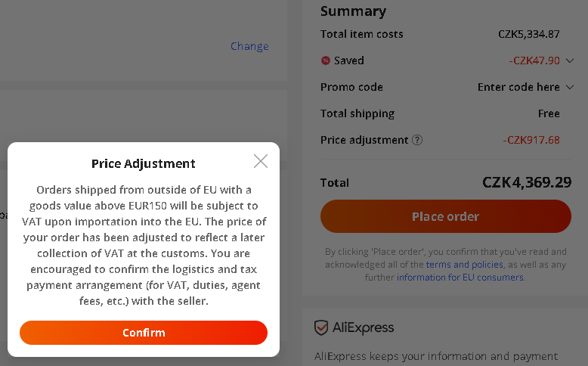Click the Place order button
The image size is (588, 366).
(445, 216)
